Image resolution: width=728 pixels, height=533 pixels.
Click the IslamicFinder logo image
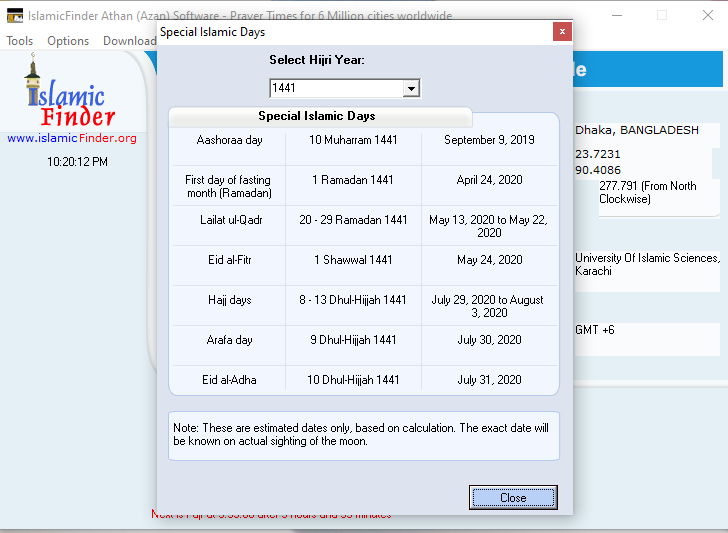pos(70,91)
